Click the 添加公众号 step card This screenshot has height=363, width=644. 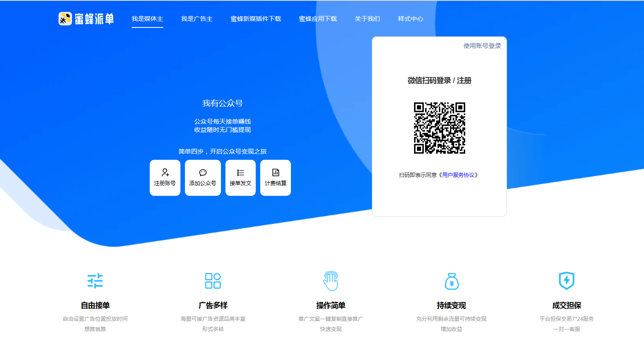[x=203, y=178]
